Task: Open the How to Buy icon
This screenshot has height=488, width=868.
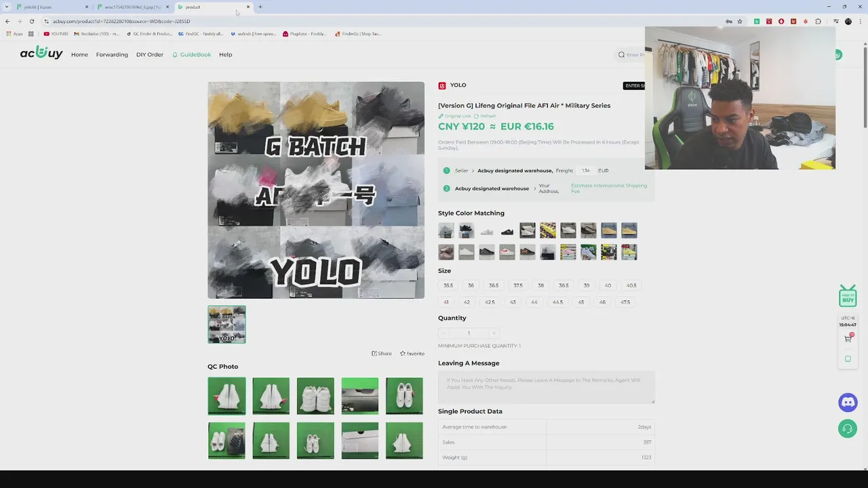Action: coord(848,296)
